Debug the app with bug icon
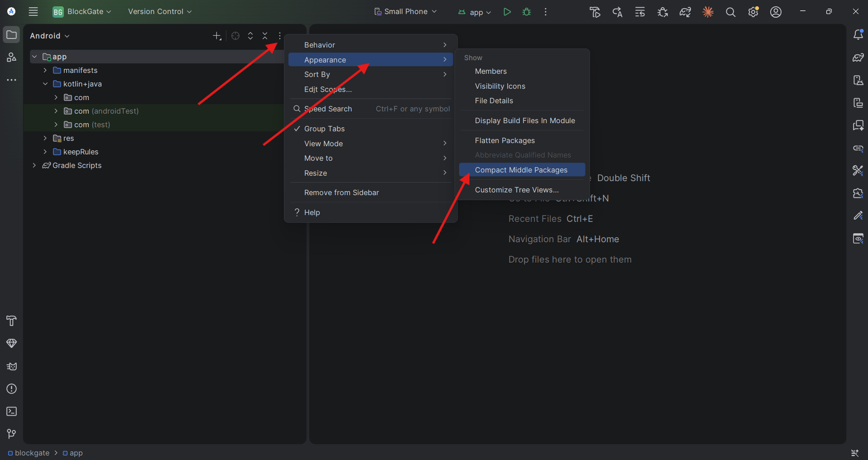 527,12
